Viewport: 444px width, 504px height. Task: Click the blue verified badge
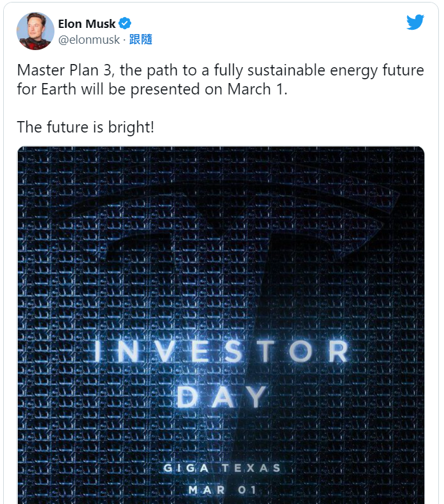(125, 23)
